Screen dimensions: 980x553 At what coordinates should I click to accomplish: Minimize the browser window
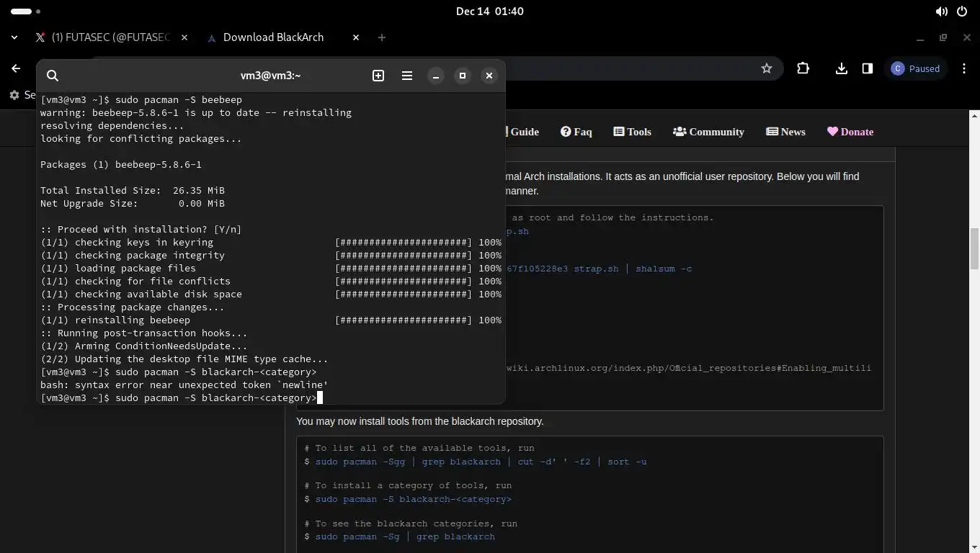pyautogui.click(x=919, y=37)
